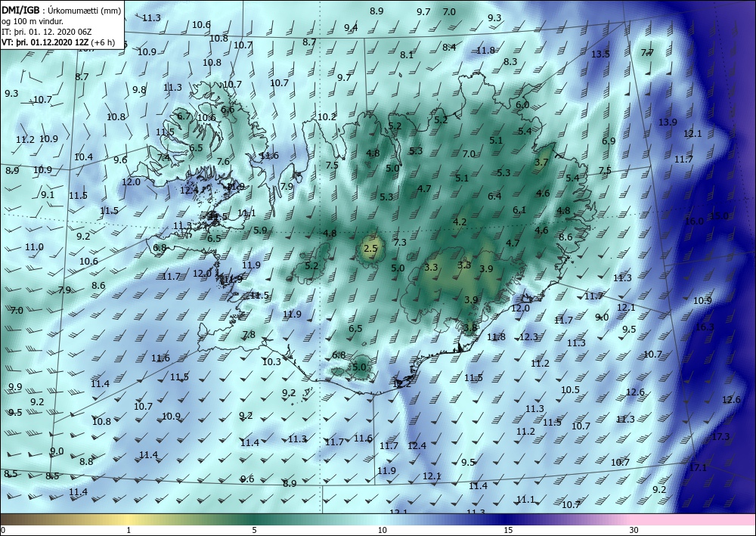Click the "IT: þri. 01. 12. 2020 06Z" line
The width and height of the screenshot is (756, 536).
point(47,32)
